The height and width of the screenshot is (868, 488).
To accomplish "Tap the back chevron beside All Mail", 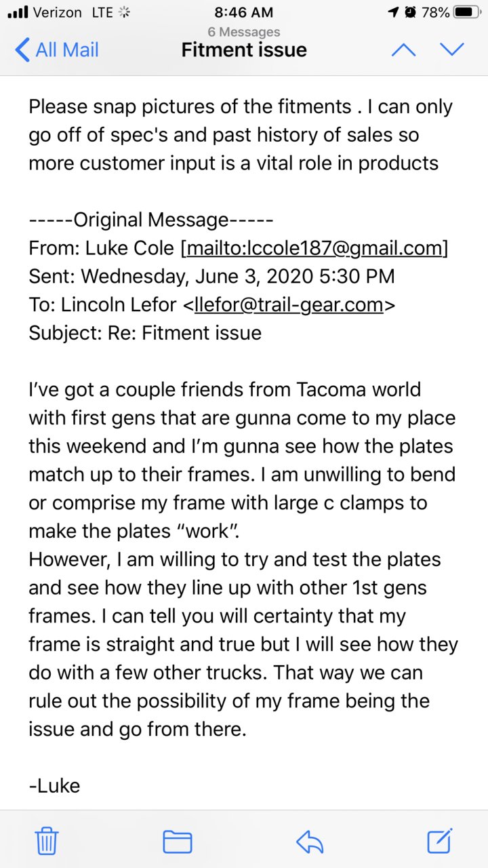I will (x=22, y=50).
